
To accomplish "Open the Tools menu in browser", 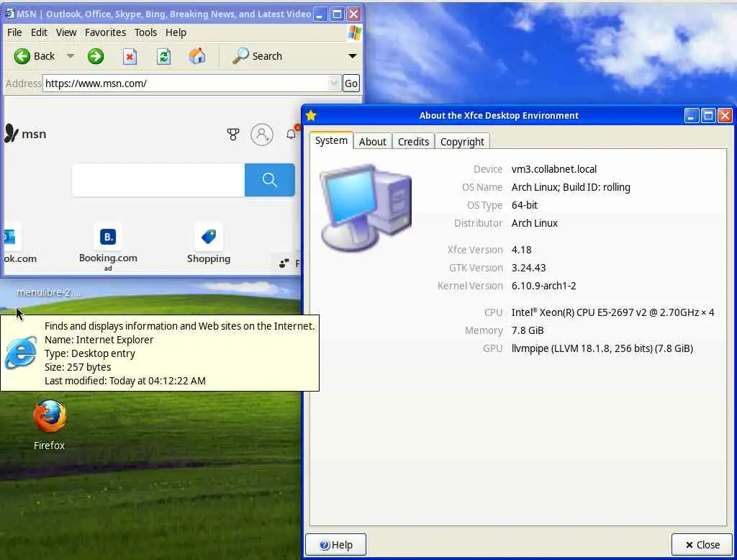I will coord(145,32).
